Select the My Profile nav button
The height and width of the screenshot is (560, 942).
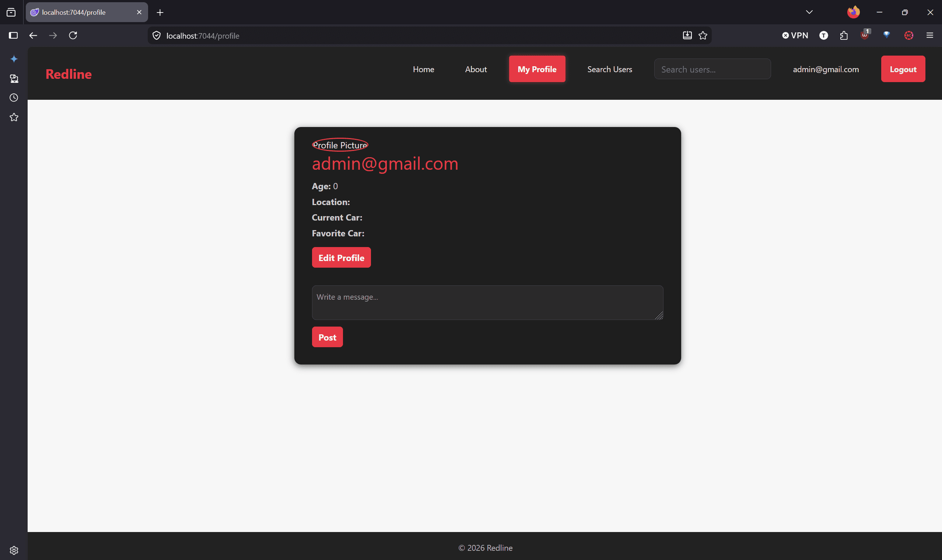click(x=537, y=69)
